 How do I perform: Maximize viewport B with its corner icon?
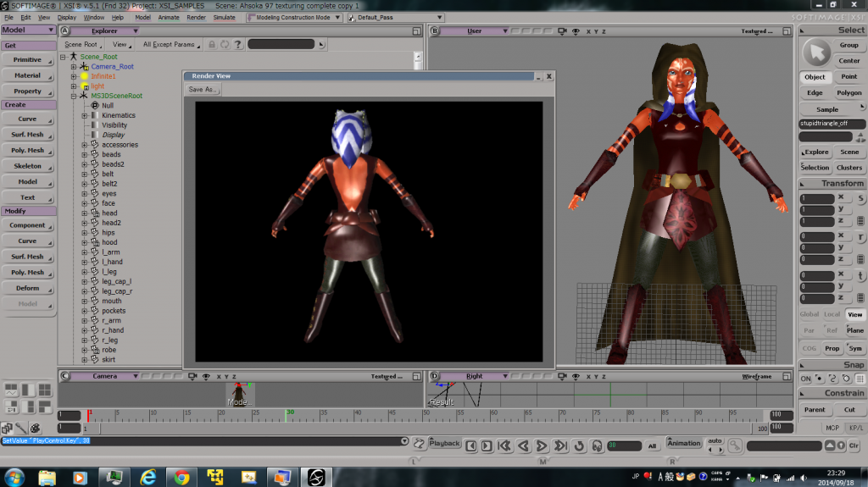click(x=787, y=31)
